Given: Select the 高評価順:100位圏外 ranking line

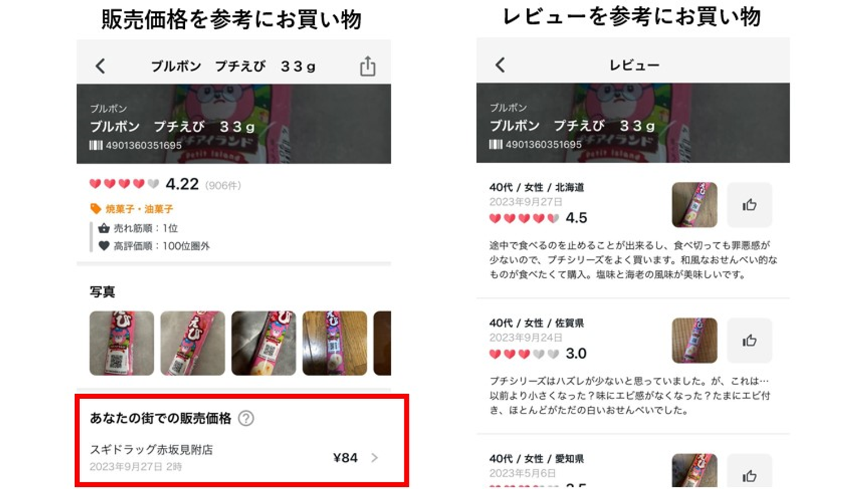Looking at the screenshot, I should 154,246.
